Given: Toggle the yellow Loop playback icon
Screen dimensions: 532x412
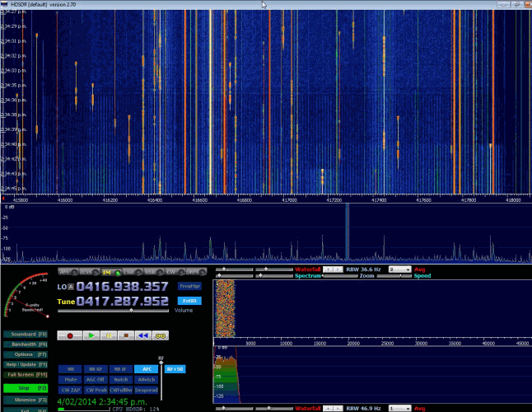Looking at the screenshot, I should (161, 335).
